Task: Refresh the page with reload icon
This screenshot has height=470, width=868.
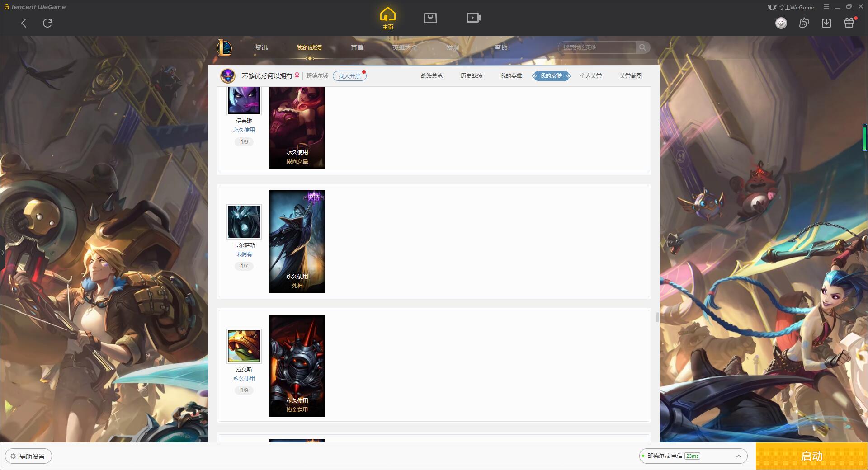Action: [47, 23]
